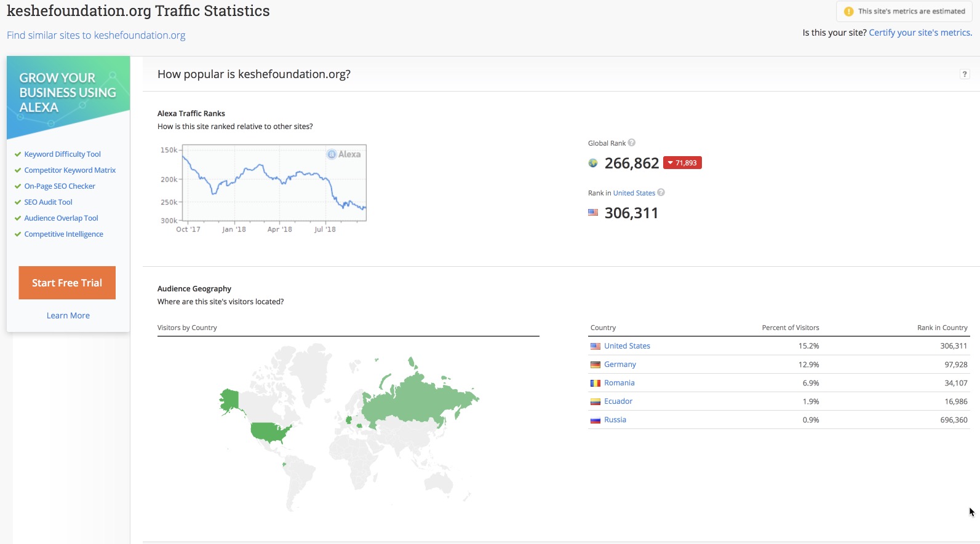
Task: Click the global rank number 266,862
Action: pyautogui.click(x=632, y=163)
